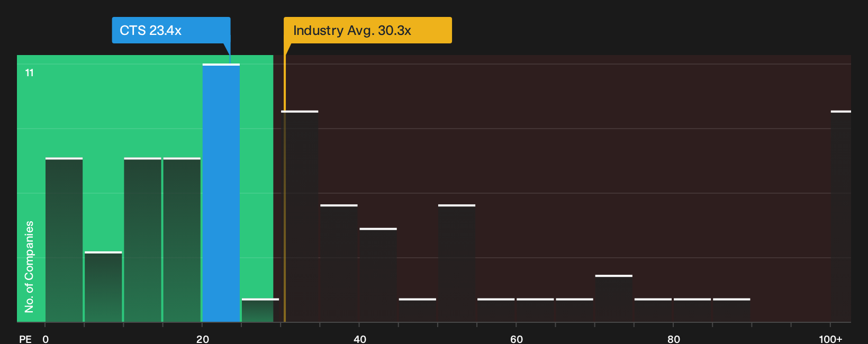Click the first histogram bar at PE 0
868x344 pixels.
[x=64, y=240]
